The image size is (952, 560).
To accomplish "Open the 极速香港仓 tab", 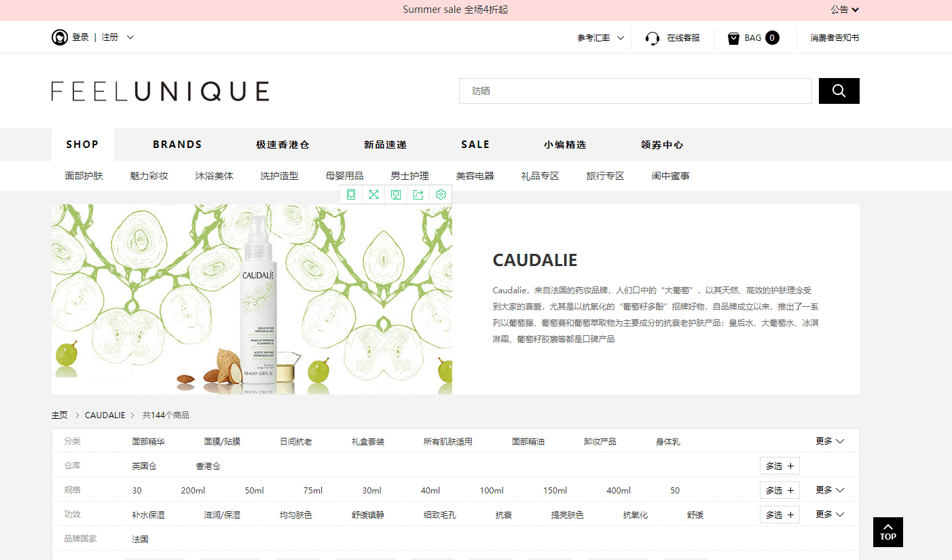I will (282, 145).
